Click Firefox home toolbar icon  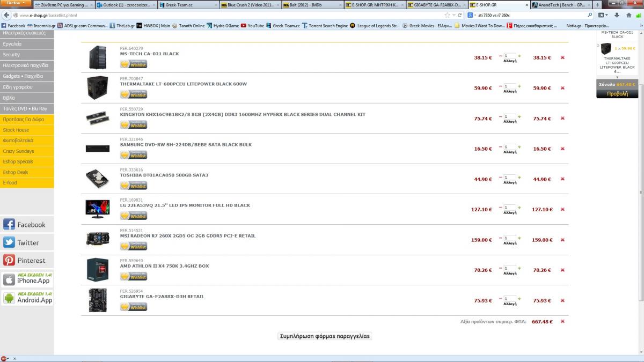pos(628,15)
